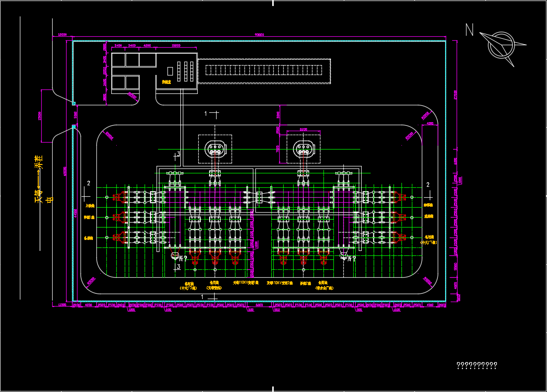Screen dimensions: 547x392
Task: Select the upper cyan gate post square
Action: [74, 103]
